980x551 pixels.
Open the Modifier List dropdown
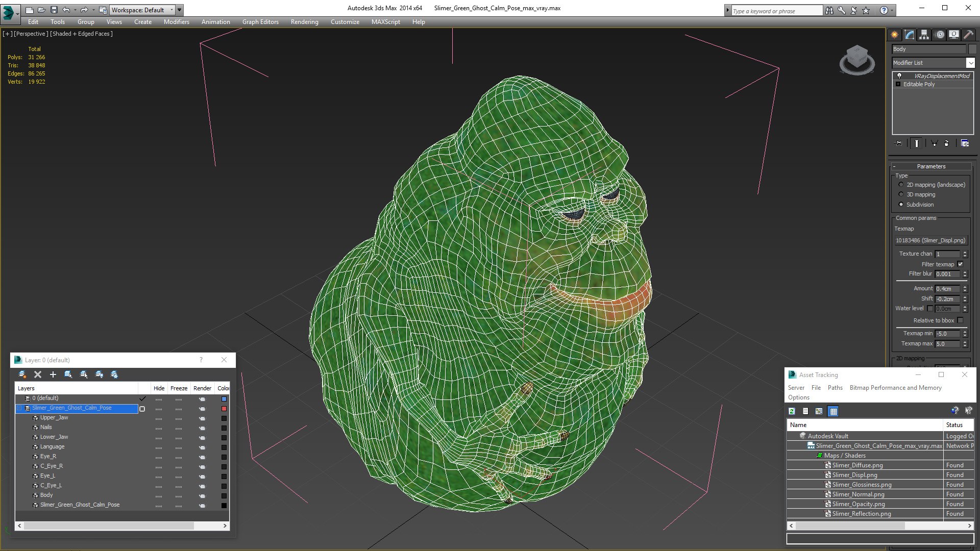[970, 63]
